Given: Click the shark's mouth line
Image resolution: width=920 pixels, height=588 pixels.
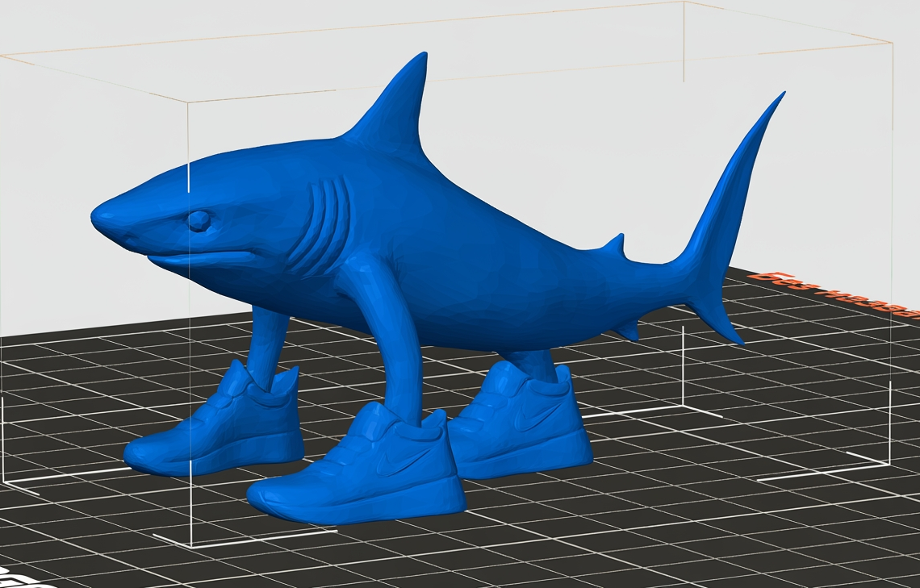Looking at the screenshot, I should (x=202, y=257).
